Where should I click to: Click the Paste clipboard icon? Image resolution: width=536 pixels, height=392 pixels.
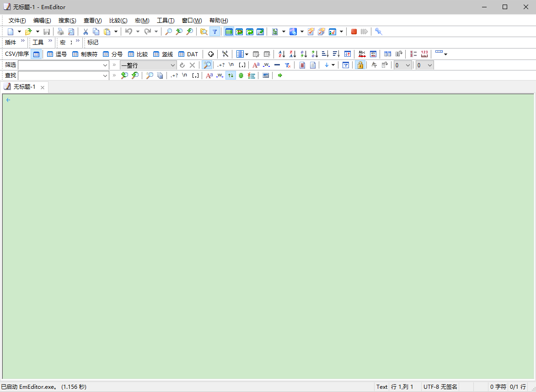tap(107, 32)
